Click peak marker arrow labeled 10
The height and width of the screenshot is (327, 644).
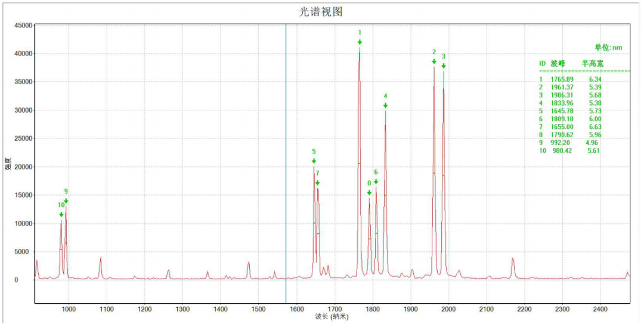coord(61,214)
